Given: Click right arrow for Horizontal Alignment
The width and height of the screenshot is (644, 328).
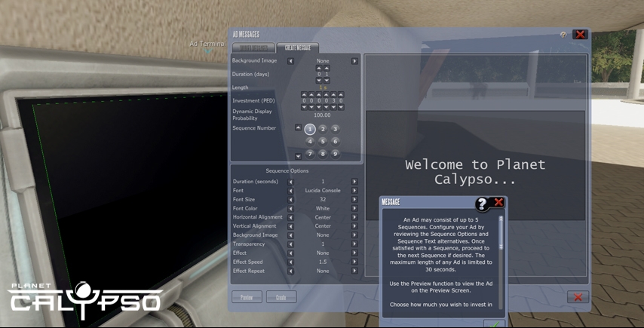Looking at the screenshot, I should click(354, 217).
